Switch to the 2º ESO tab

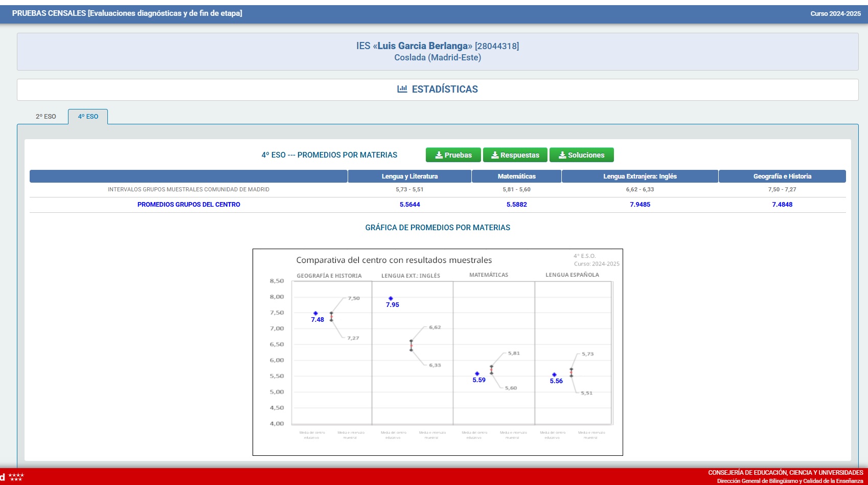45,117
